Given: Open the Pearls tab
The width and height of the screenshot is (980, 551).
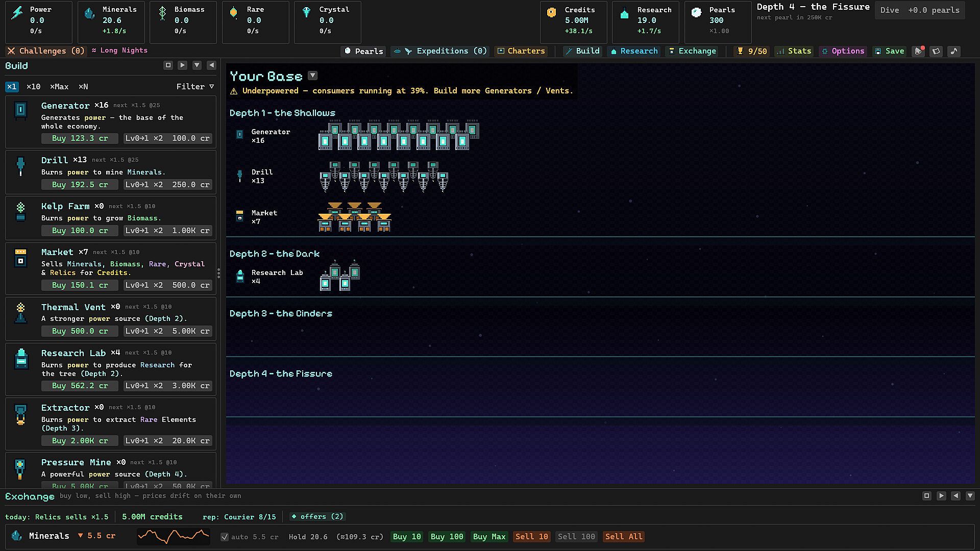Looking at the screenshot, I should click(x=363, y=51).
